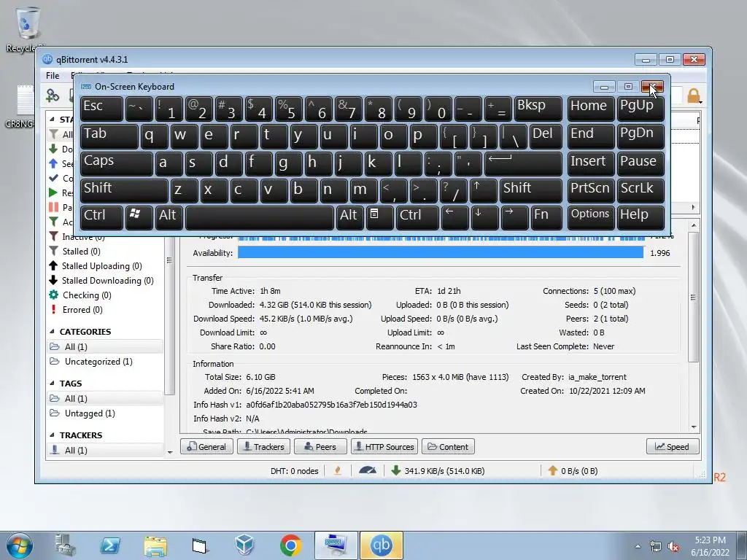The image size is (747, 560).
Task: Collapse the STATUS section arrow
Action: click(52, 120)
